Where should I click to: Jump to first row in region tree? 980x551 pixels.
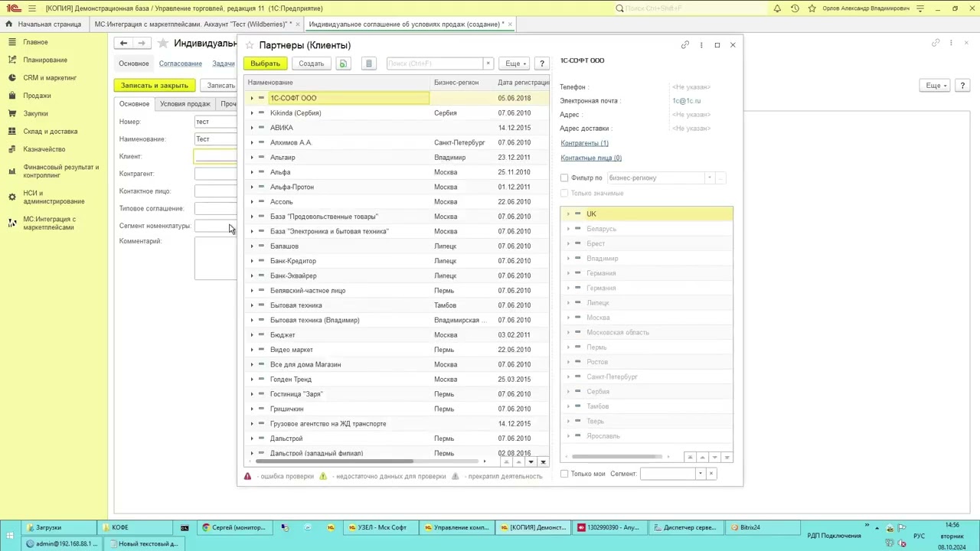pos(690,457)
